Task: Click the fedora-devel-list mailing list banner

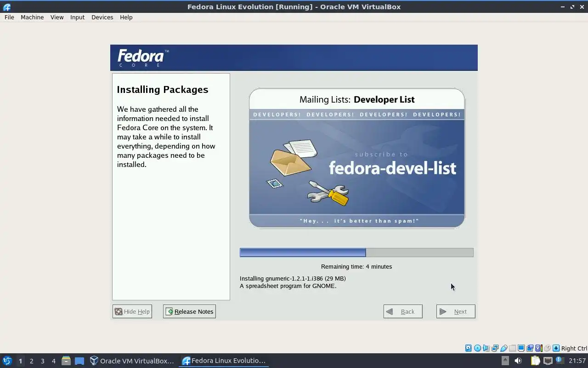Action: point(357,158)
